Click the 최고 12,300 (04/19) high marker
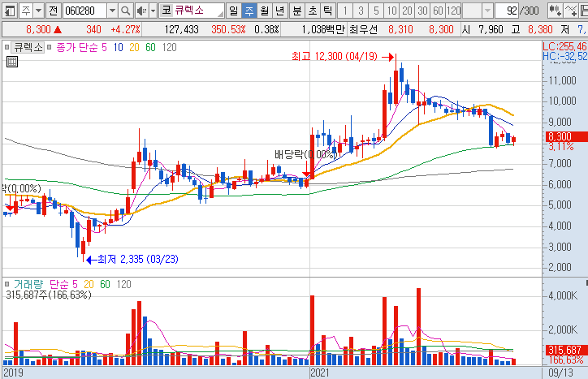Viewport: 588px width, 379px height. 342,57
